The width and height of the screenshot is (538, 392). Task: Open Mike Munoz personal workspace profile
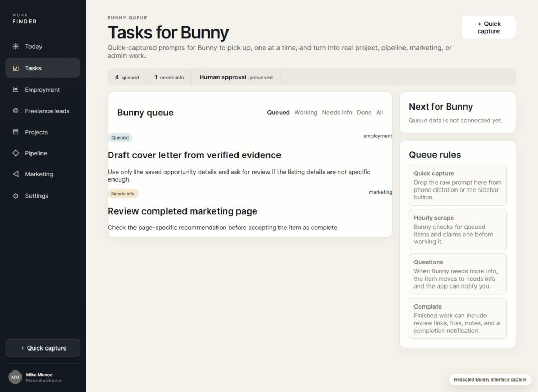coord(43,377)
